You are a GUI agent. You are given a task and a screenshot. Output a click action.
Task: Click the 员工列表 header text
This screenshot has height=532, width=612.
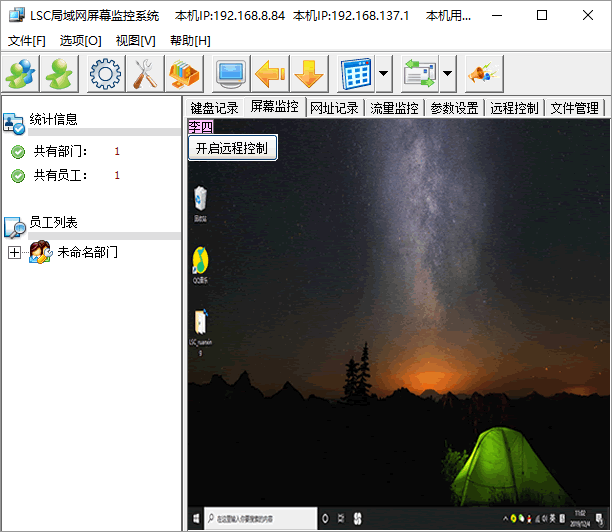(x=53, y=222)
